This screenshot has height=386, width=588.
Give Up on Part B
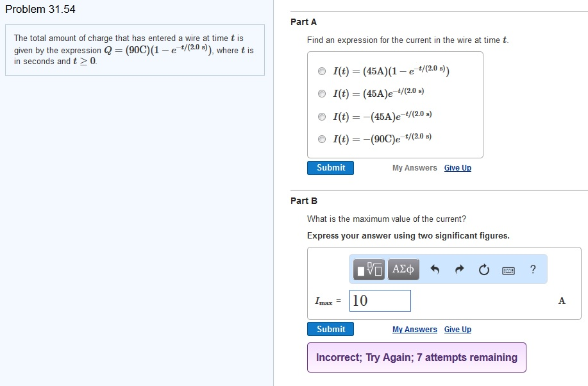pos(457,329)
